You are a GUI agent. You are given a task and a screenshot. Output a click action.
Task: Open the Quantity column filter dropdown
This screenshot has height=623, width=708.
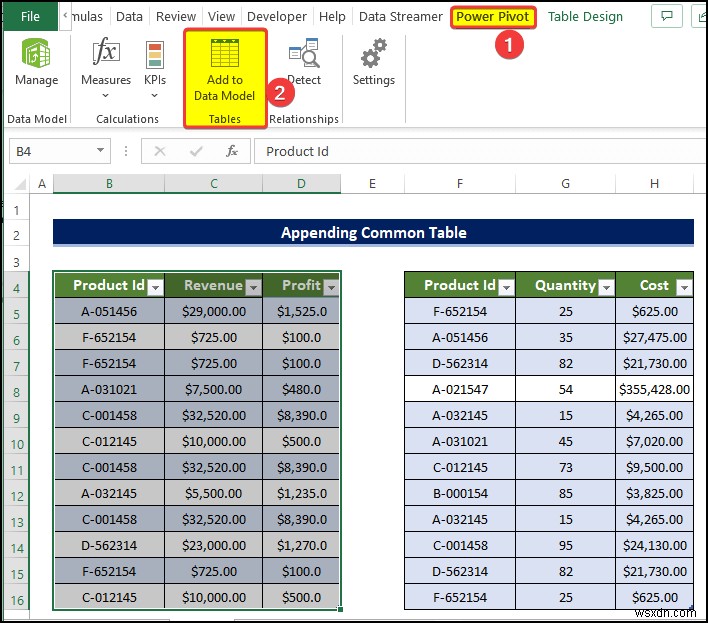point(607,287)
